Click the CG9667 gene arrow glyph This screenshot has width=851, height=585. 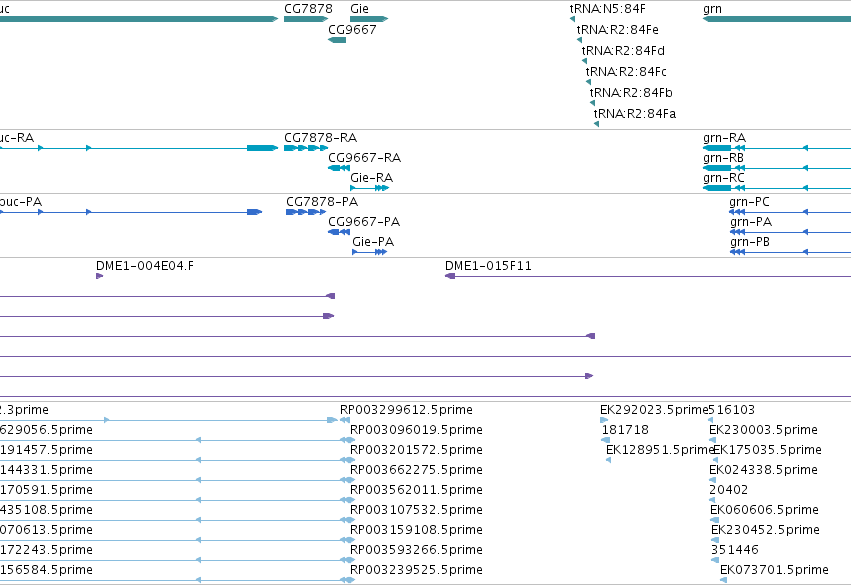click(337, 40)
